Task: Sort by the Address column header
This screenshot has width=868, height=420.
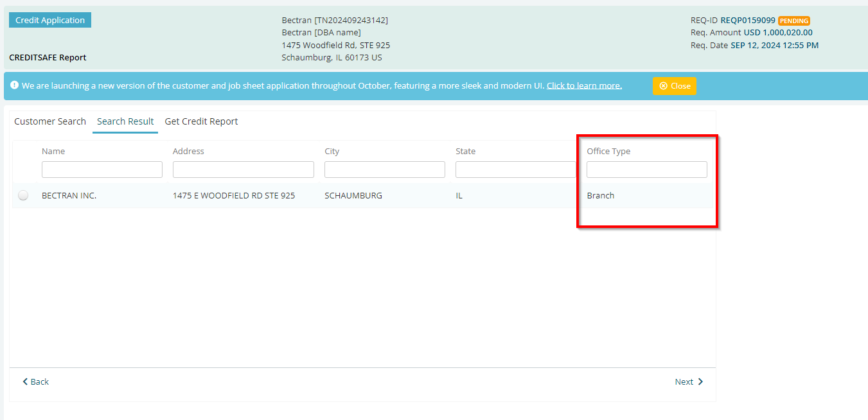Action: point(188,152)
